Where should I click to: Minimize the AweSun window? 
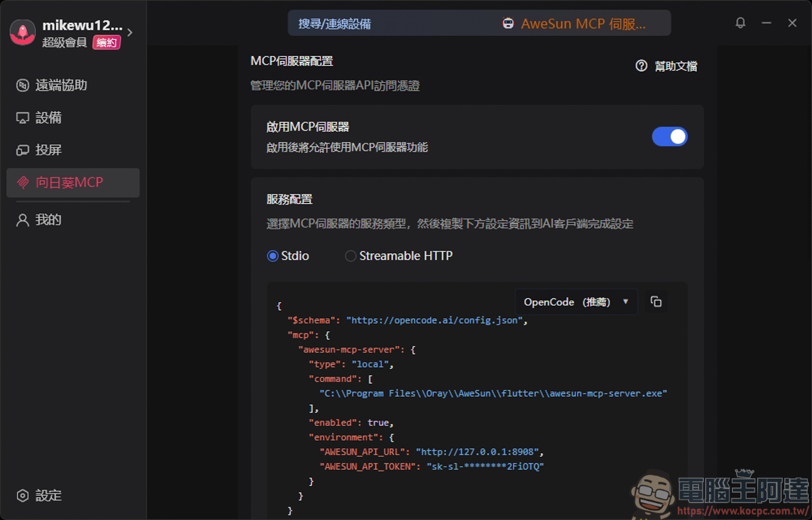pos(767,23)
